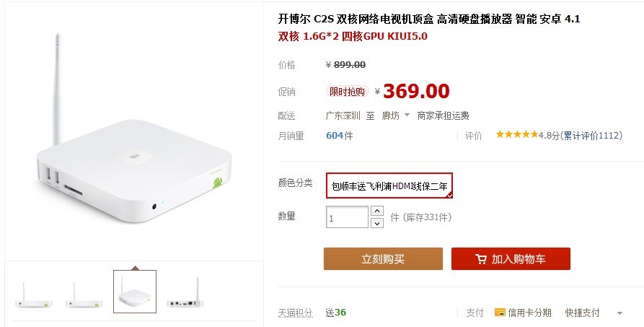644x327 pixels.
Task: Select the 包顺丰送飞利浦HDMI线保二年 option
Action: click(x=389, y=186)
